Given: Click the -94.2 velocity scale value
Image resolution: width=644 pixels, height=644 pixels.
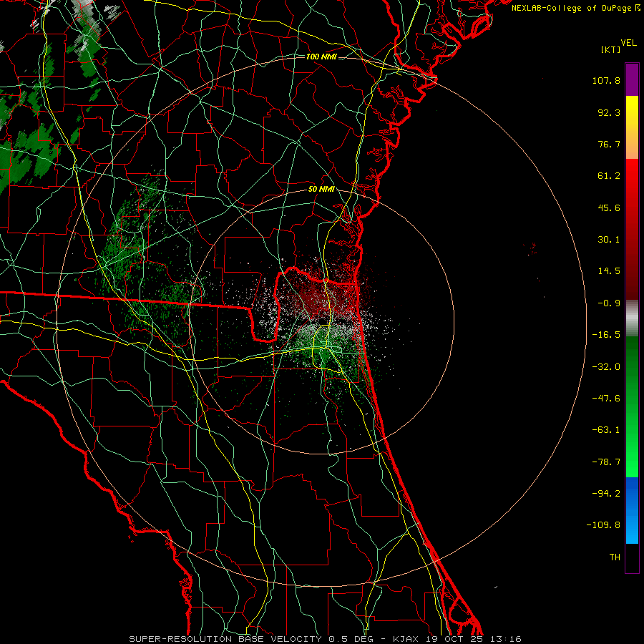Looking at the screenshot, I should tap(606, 494).
